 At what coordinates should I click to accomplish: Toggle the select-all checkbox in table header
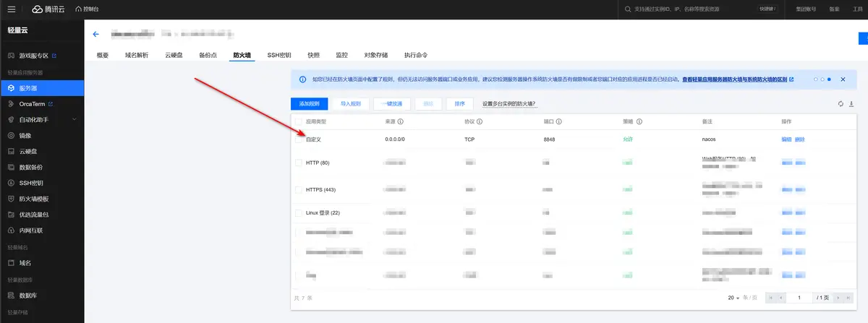pos(299,121)
